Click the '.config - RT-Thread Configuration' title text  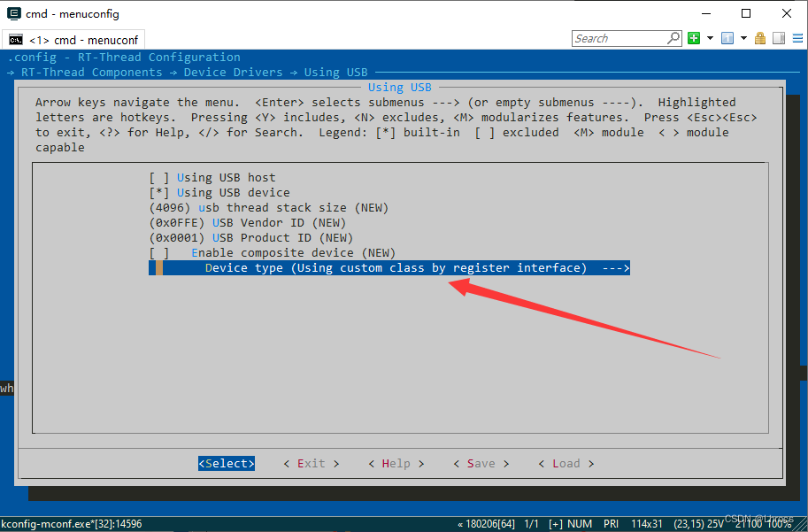(124, 58)
